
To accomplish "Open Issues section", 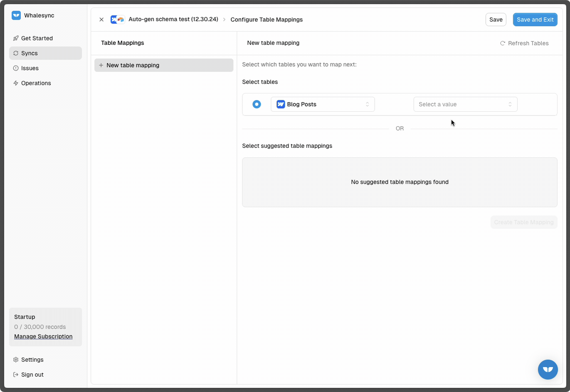I will (45, 68).
